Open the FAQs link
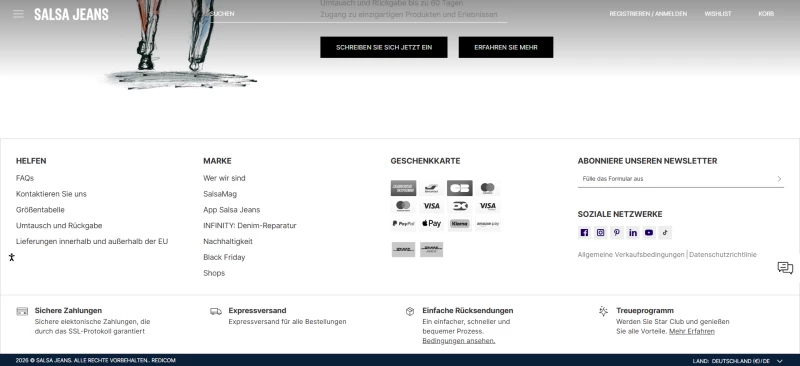 pyautogui.click(x=25, y=178)
